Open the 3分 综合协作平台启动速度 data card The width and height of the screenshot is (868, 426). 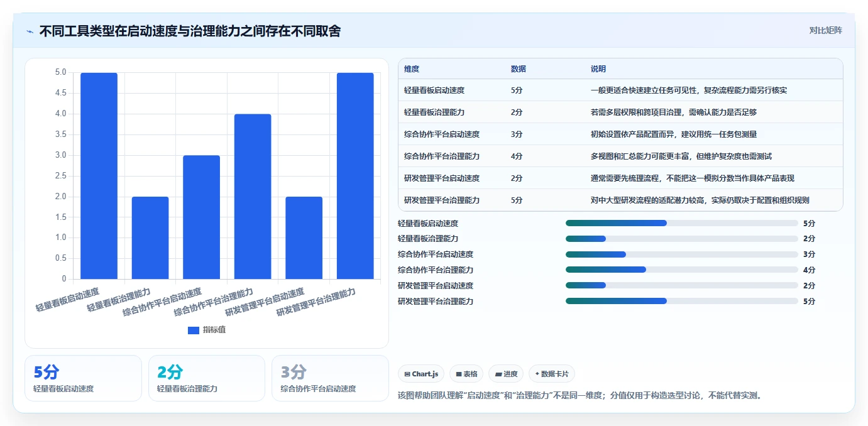click(330, 378)
